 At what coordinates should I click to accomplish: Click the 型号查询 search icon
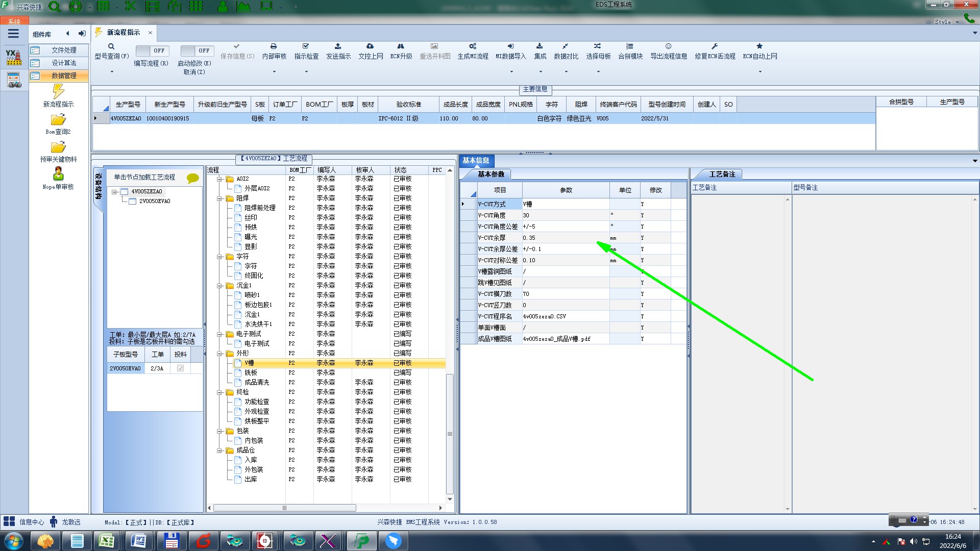click(111, 46)
